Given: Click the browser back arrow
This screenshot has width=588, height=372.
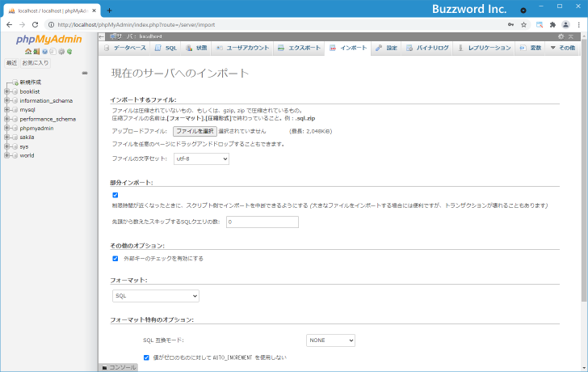Looking at the screenshot, I should click(x=10, y=25).
